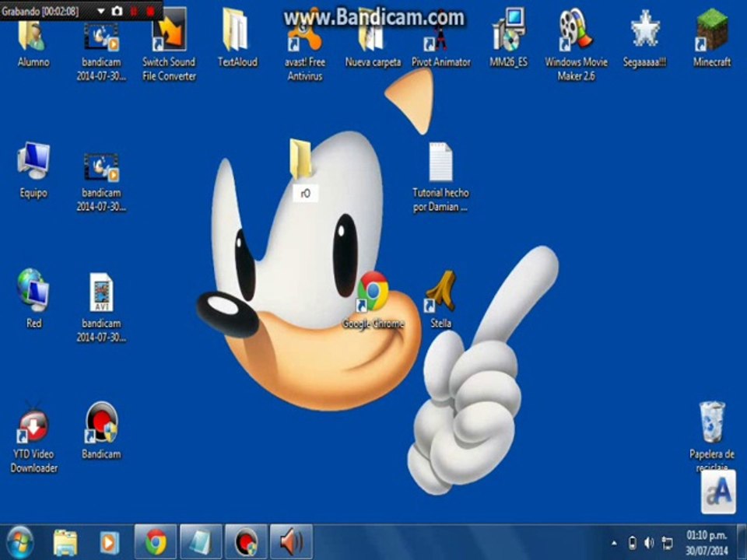Open File Explorer from the taskbar

point(65,542)
